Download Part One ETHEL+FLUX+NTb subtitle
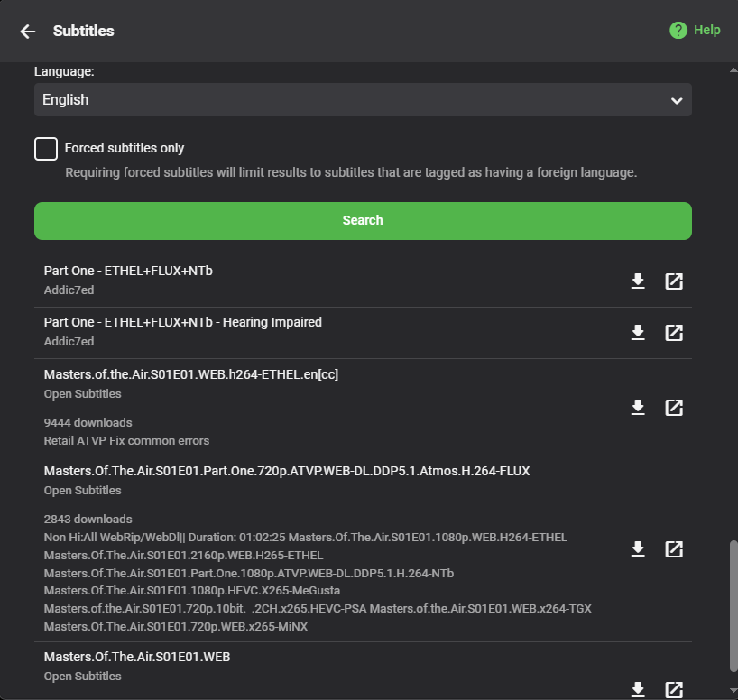 click(638, 281)
